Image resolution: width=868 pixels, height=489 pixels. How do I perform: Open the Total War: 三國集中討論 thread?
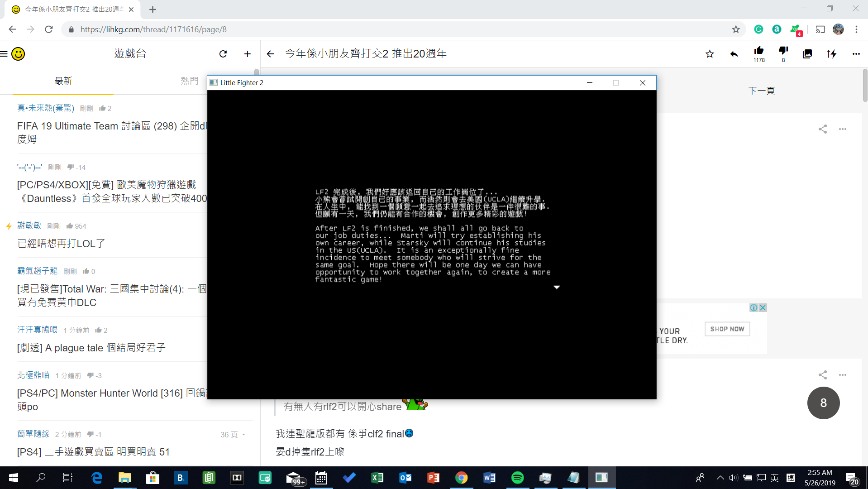tap(112, 296)
